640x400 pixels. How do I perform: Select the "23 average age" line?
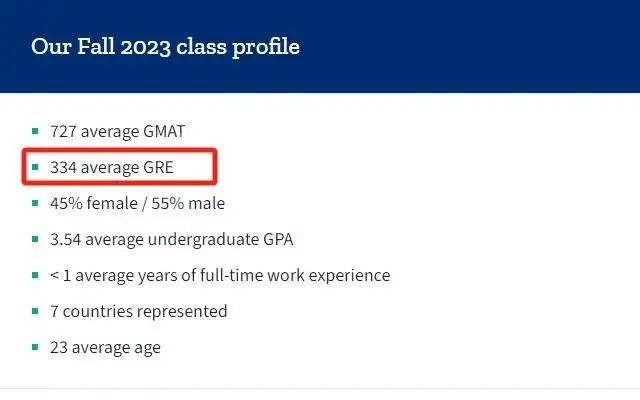pos(105,348)
